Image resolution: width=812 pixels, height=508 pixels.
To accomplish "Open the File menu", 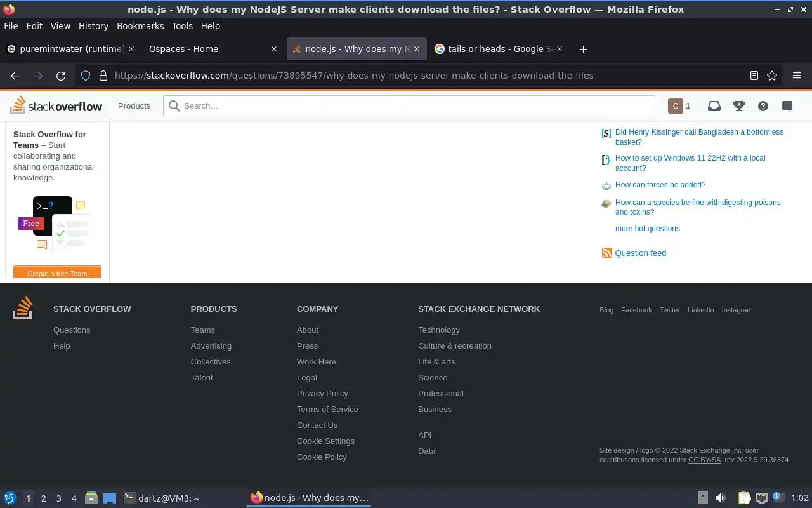I will click(x=11, y=26).
